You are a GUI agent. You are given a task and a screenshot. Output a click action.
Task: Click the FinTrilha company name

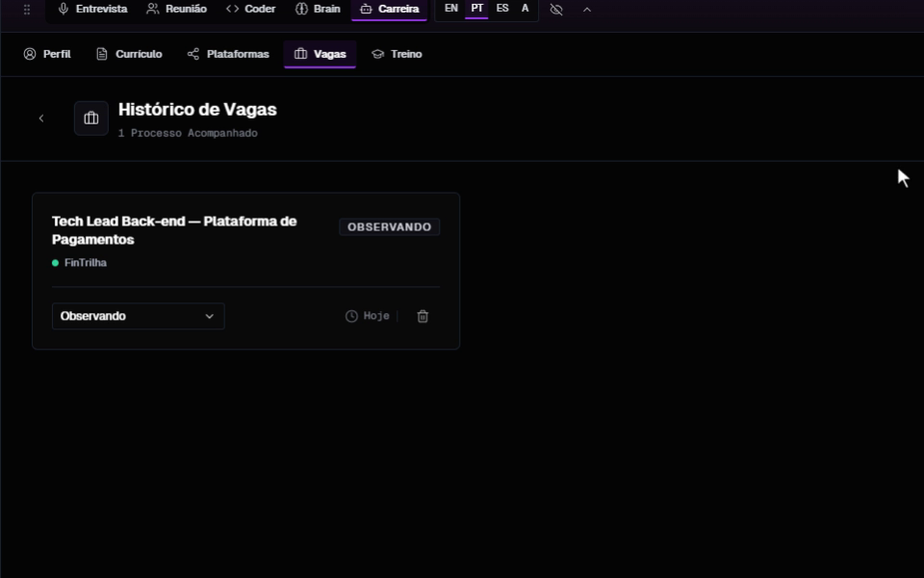85,263
